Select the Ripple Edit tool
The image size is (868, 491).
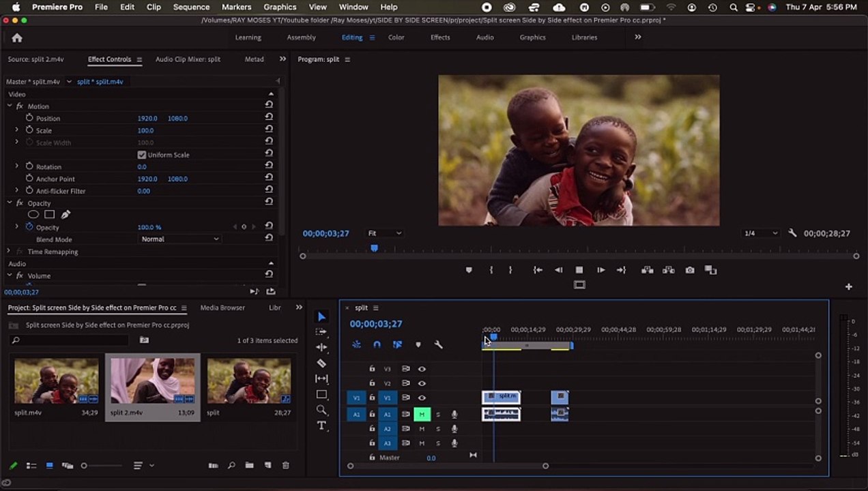(x=321, y=347)
